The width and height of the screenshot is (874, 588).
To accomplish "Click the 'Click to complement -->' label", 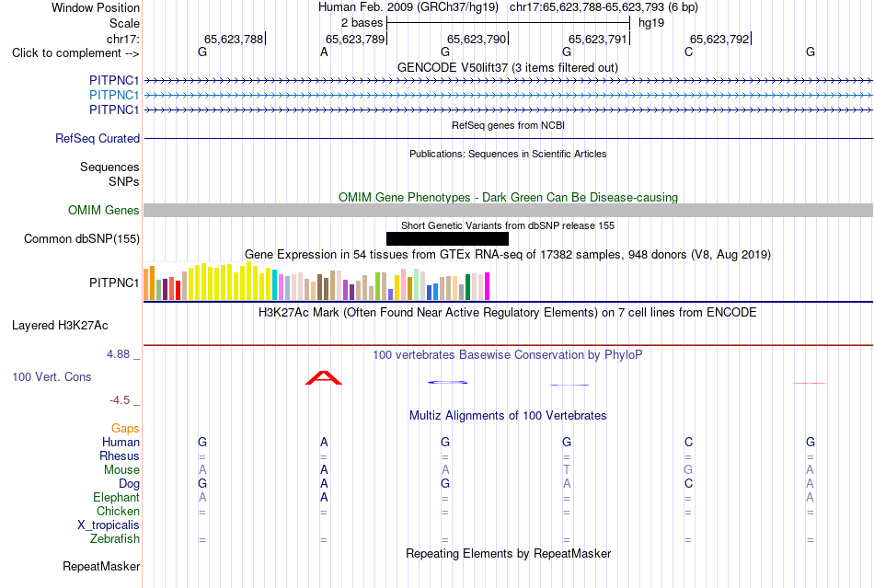I will tap(75, 53).
